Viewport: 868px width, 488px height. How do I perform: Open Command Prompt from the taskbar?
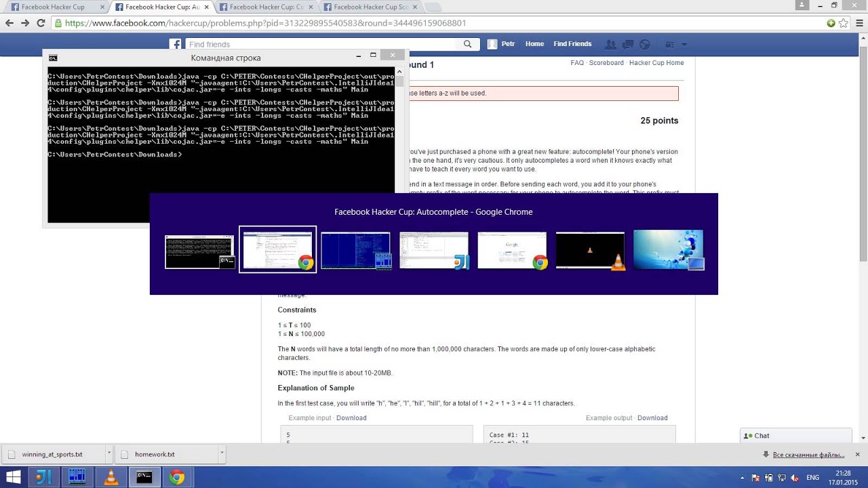(144, 477)
